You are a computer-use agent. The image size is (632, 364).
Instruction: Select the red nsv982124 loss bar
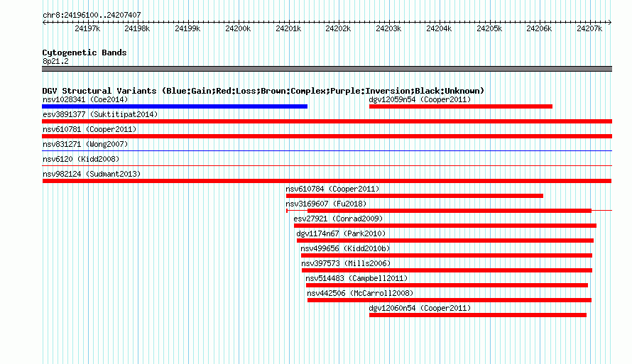pyautogui.click(x=327, y=181)
